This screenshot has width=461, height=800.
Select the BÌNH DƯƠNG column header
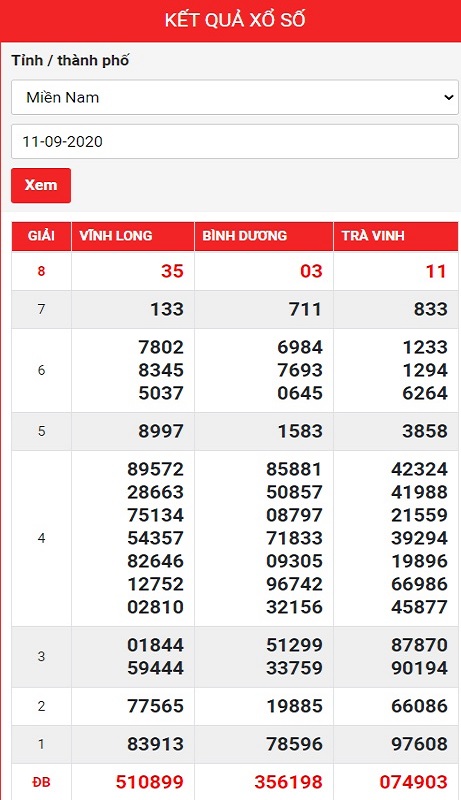244,236
